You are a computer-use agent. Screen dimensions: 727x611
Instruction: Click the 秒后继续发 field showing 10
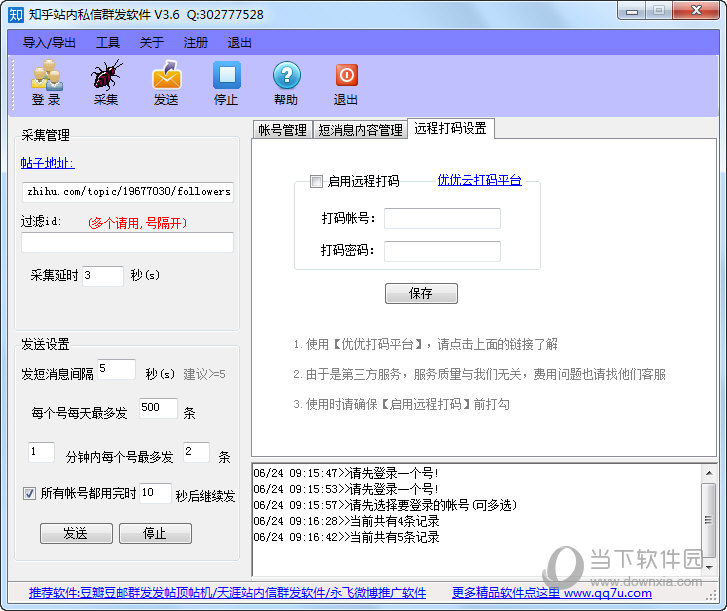(x=155, y=493)
